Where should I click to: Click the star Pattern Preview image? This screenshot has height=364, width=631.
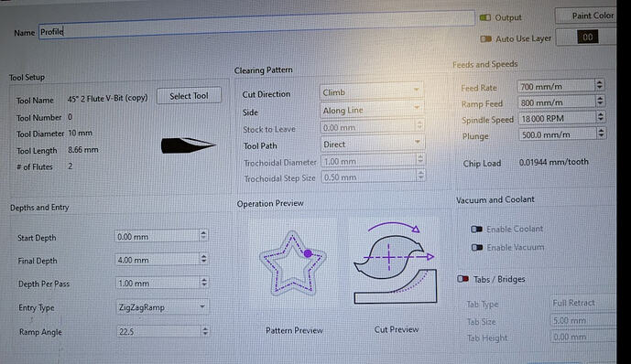[x=292, y=263]
